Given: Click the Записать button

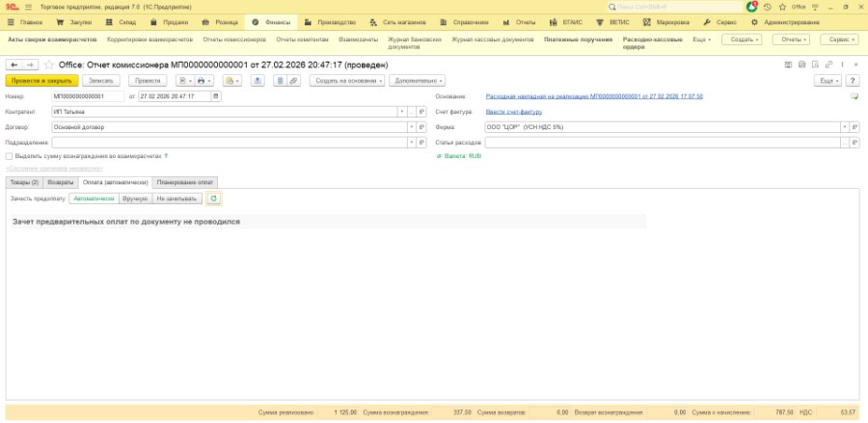Looking at the screenshot, I should pyautogui.click(x=101, y=81).
